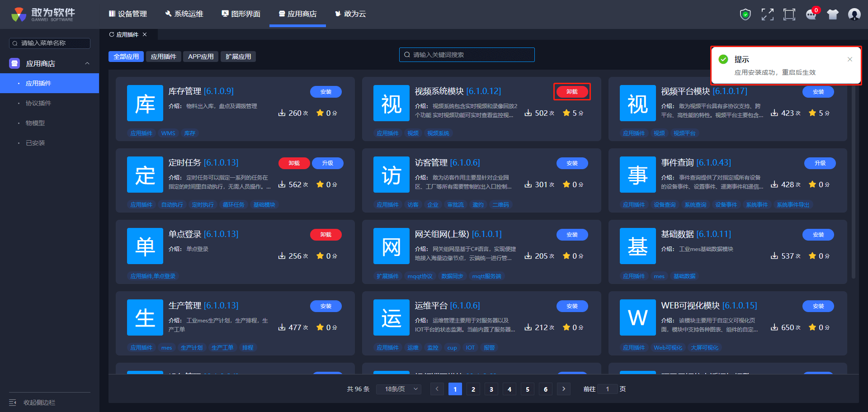Viewport: 868px width, 412px height.
Task: Go to page 2
Action: 473,389
